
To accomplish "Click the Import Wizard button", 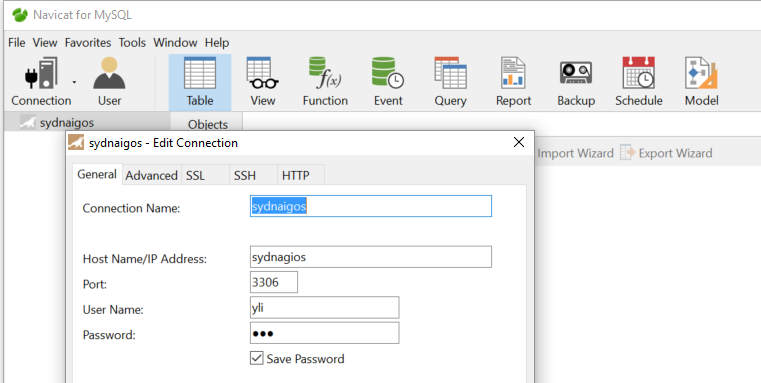I will [575, 153].
